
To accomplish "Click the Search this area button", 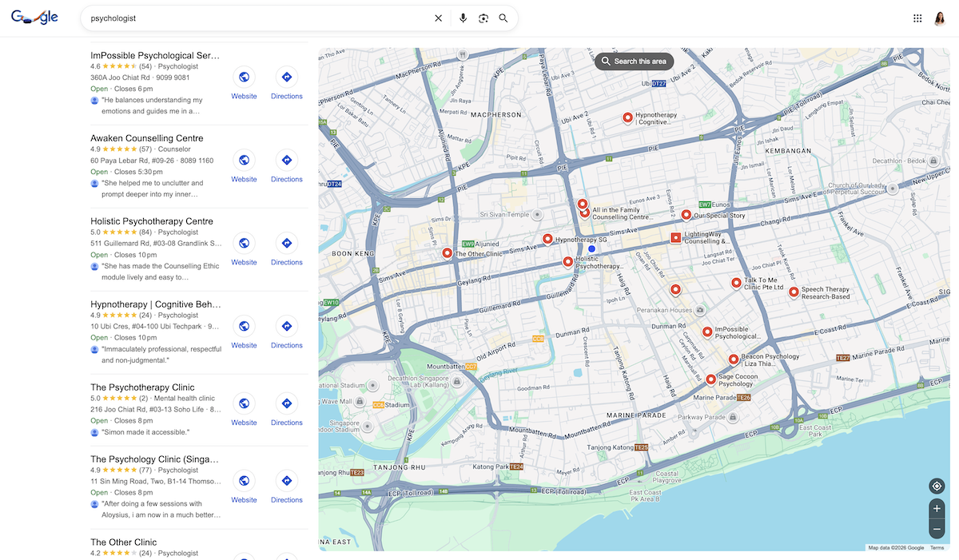I will point(634,61).
